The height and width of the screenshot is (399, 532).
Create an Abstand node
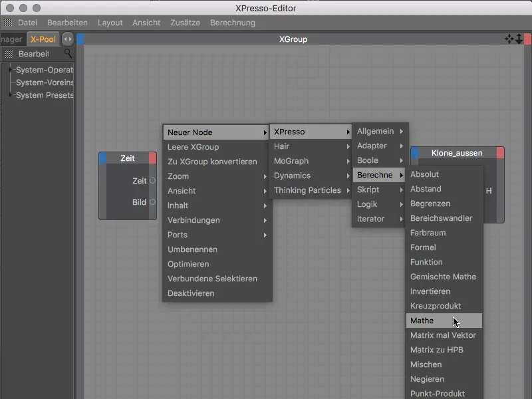click(x=444, y=189)
